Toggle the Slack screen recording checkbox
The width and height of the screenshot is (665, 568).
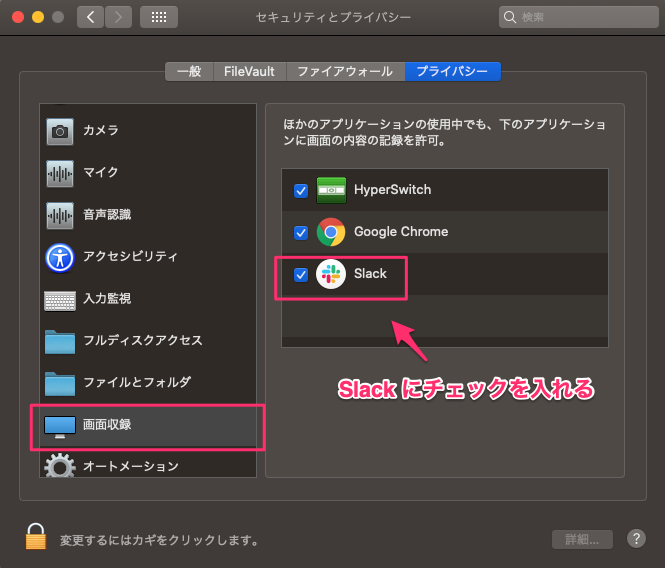tap(301, 275)
